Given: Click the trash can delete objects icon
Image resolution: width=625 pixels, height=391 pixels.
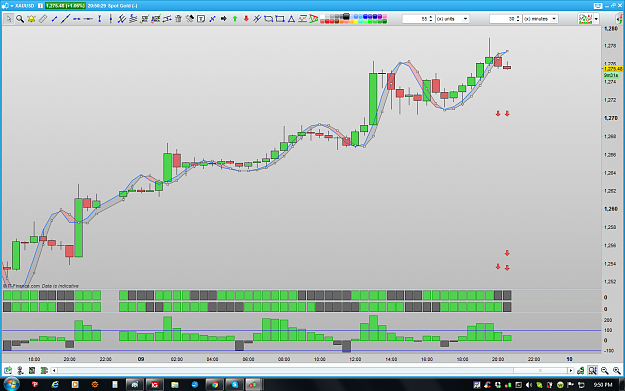Looking at the screenshot, I should [x=178, y=19].
